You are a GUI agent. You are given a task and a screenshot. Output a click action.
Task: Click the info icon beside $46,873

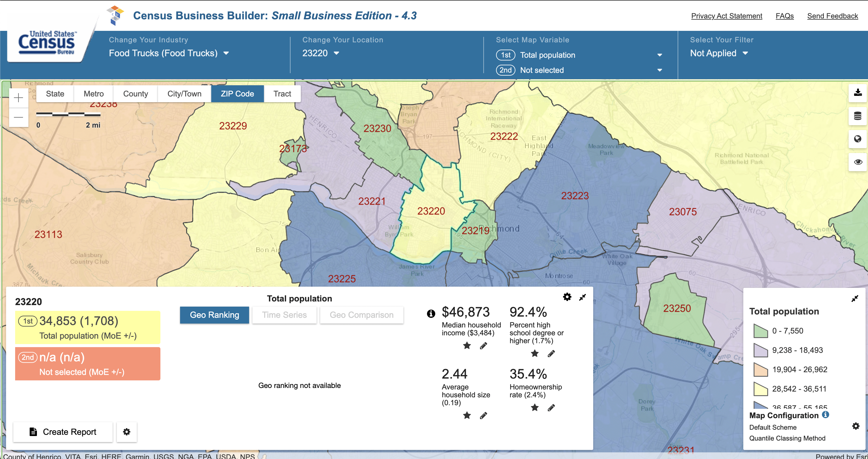pos(431,314)
